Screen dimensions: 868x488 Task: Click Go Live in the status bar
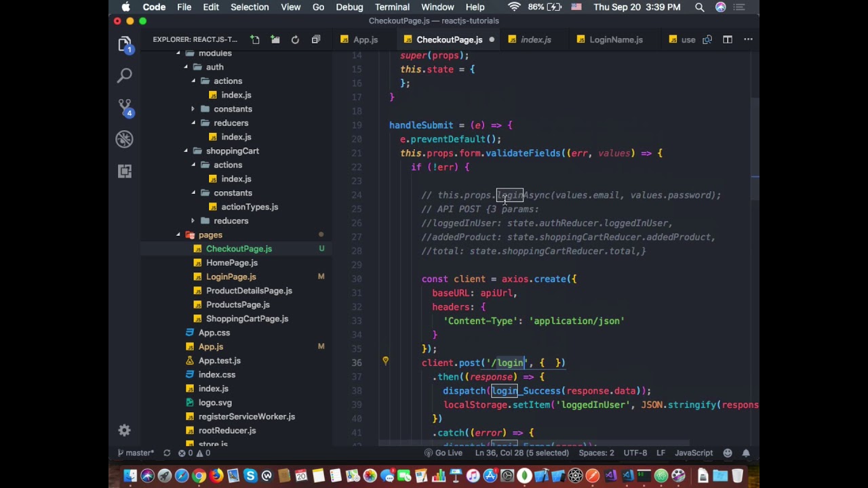[x=443, y=453]
